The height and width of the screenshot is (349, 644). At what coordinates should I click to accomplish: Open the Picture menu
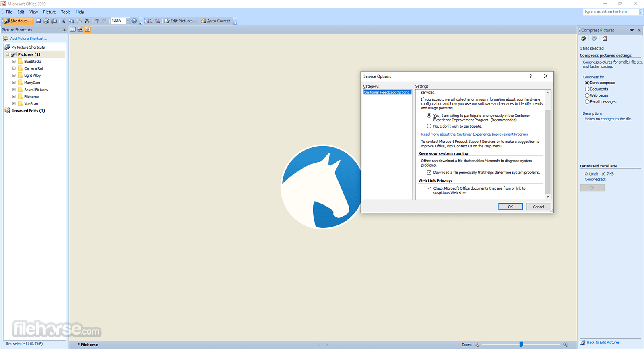pos(50,12)
